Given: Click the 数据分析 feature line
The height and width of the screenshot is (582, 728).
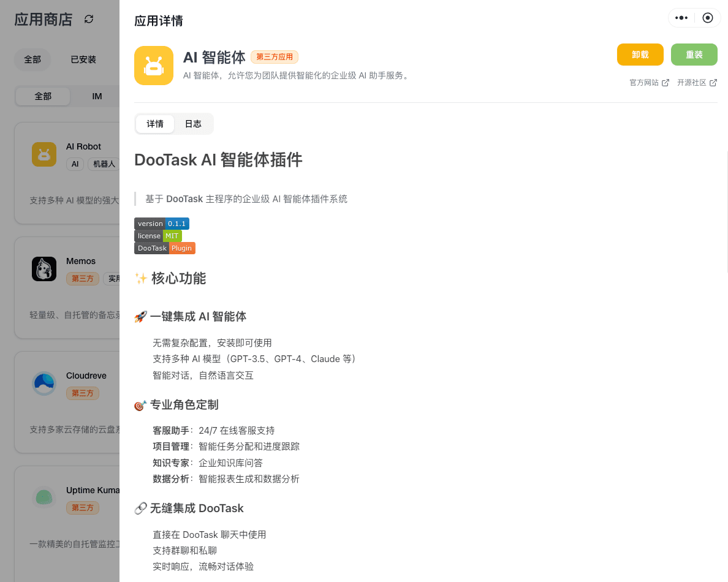Looking at the screenshot, I should pos(226,479).
